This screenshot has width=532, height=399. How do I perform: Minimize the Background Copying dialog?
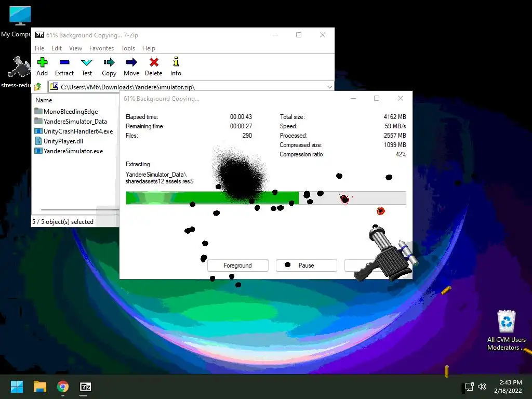click(353, 98)
